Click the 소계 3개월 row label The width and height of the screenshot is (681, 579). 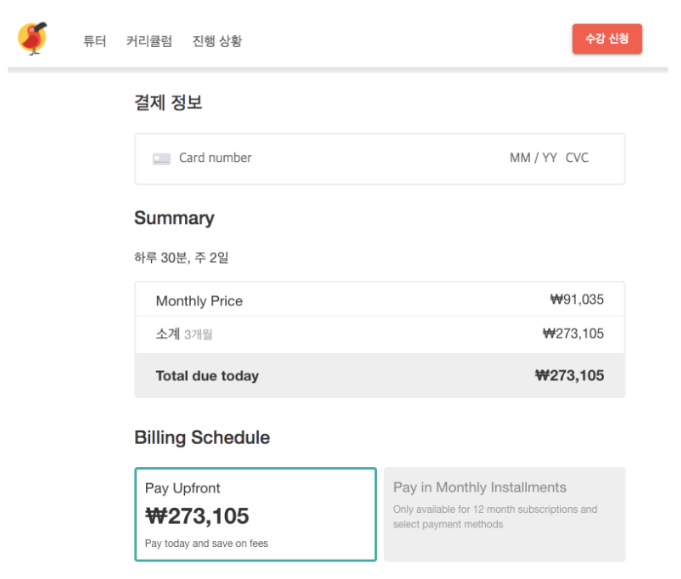point(184,334)
